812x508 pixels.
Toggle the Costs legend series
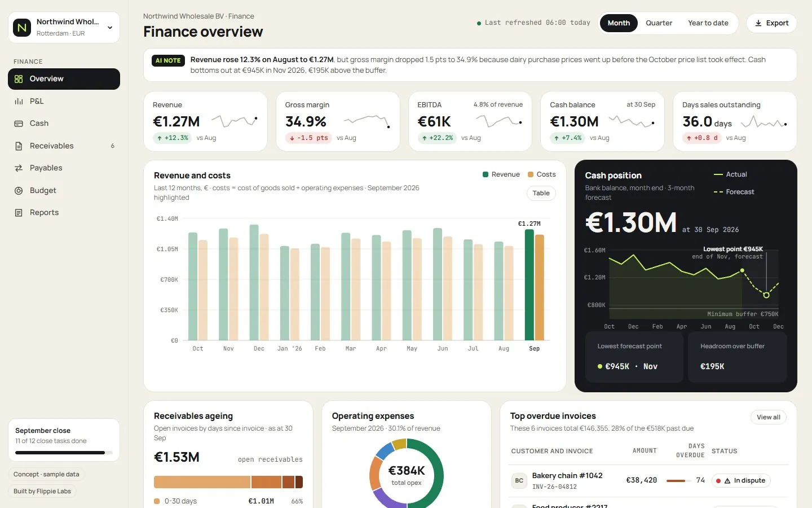tap(542, 174)
